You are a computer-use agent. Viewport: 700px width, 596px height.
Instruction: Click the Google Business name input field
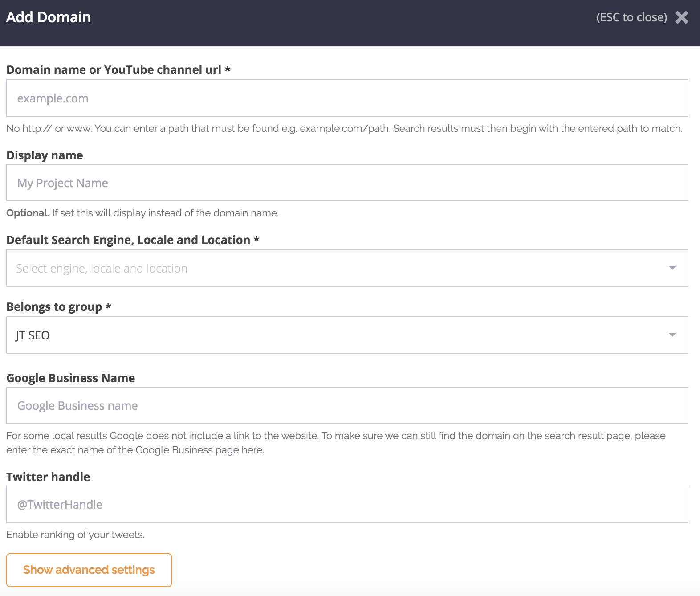(x=347, y=405)
